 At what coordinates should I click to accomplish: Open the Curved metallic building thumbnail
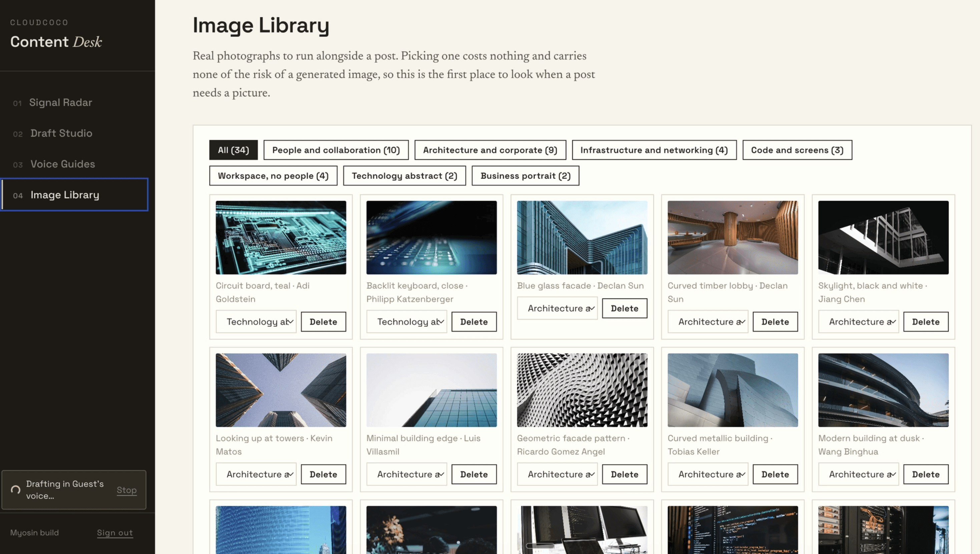click(x=733, y=390)
